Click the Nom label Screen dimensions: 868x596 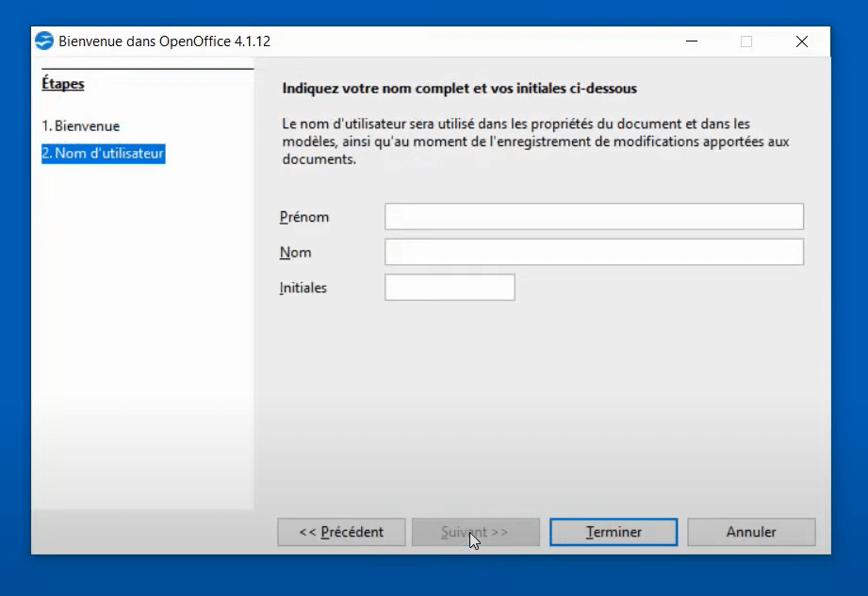point(295,252)
